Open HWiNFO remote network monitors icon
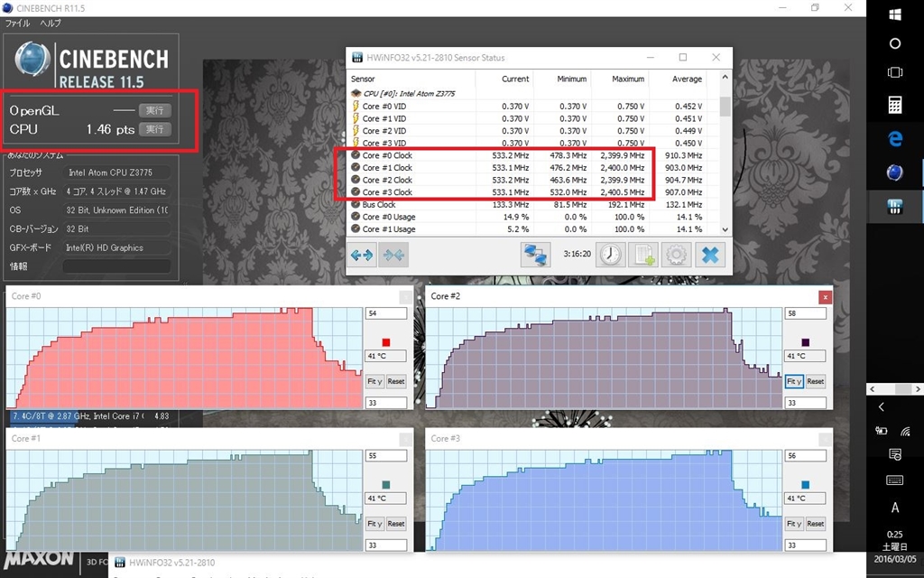The image size is (924, 578). click(536, 255)
